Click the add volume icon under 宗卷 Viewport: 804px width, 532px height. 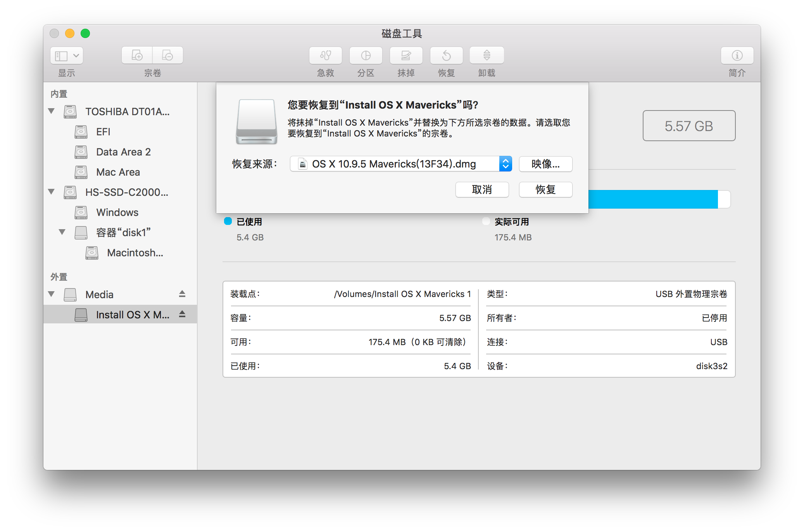(x=136, y=55)
